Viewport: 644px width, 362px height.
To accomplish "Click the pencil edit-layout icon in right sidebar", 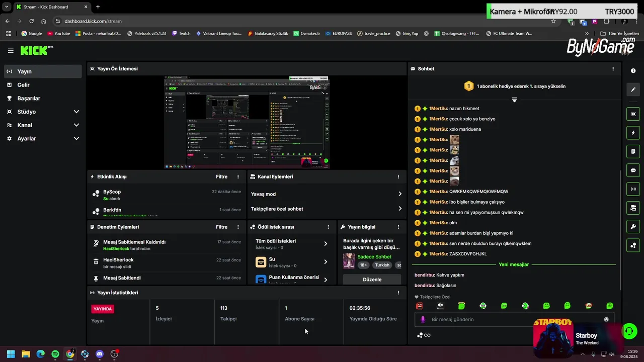I will coord(633,89).
